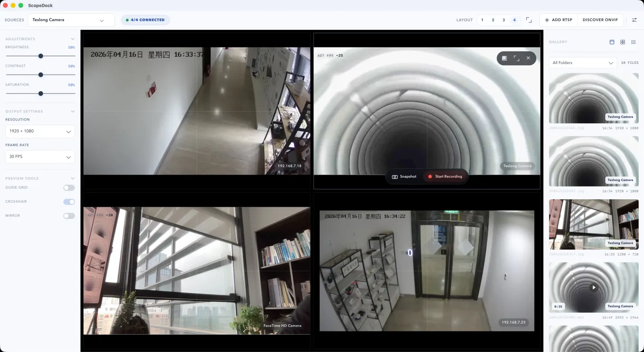The width and height of the screenshot is (644, 352).
Task: Open the Resolution dropdown 1920 × 1080
Action: (40, 131)
